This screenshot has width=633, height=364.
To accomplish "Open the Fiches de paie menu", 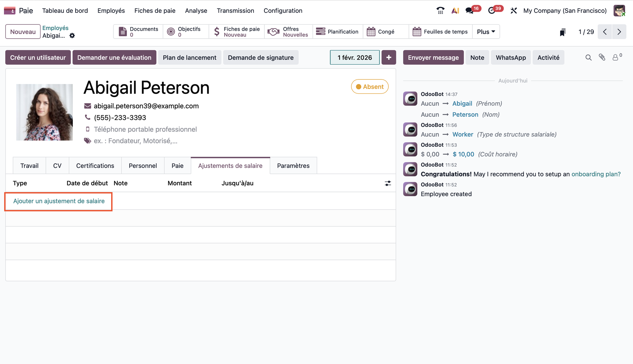I will [x=155, y=11].
